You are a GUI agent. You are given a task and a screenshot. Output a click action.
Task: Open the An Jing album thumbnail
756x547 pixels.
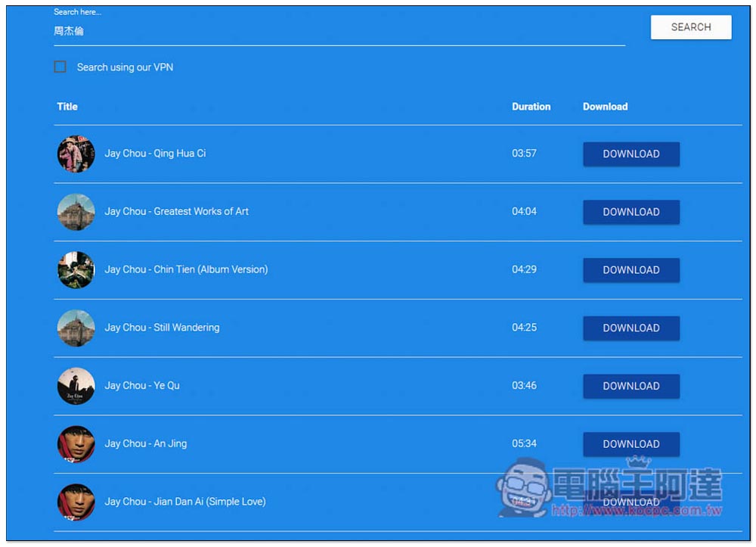(x=76, y=444)
